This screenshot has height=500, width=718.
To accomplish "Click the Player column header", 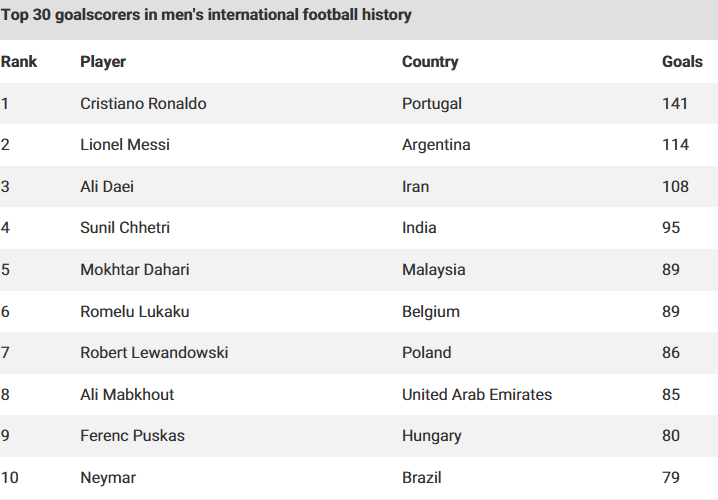I will 103,62.
